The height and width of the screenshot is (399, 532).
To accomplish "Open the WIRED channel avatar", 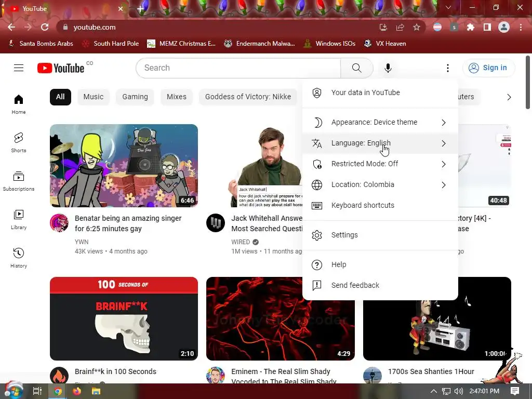I will [216, 223].
